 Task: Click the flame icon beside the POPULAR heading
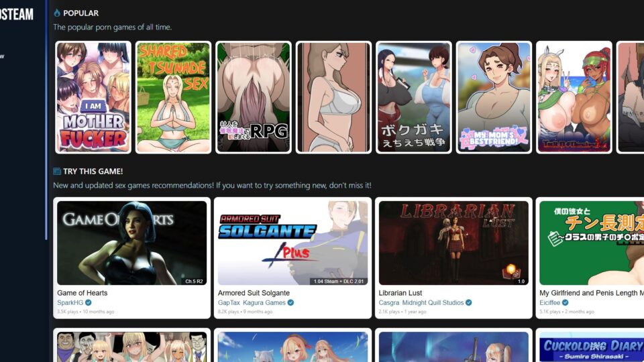[56, 13]
